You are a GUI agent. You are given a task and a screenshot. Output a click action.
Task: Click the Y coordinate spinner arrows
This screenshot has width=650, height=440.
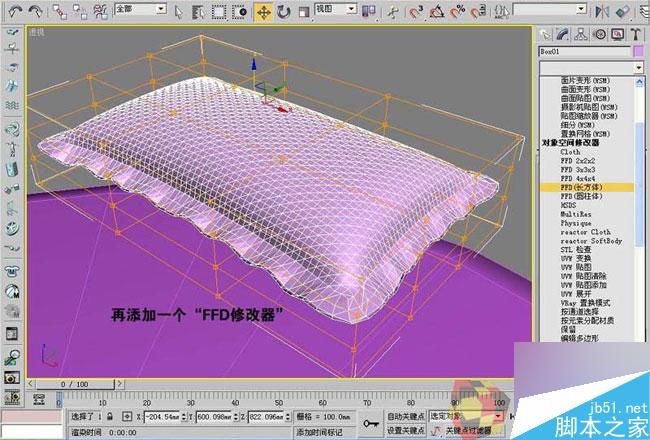tap(236, 416)
